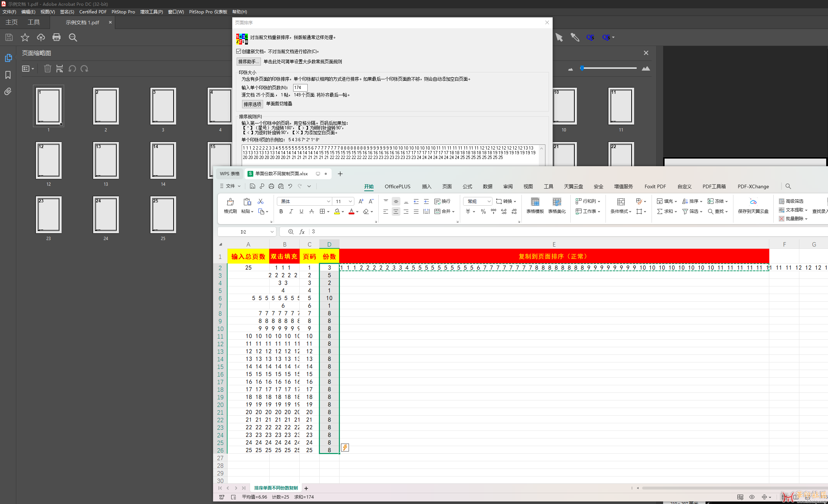
Task: Delete page using trash icon in thumbnails panel
Action: click(47, 69)
